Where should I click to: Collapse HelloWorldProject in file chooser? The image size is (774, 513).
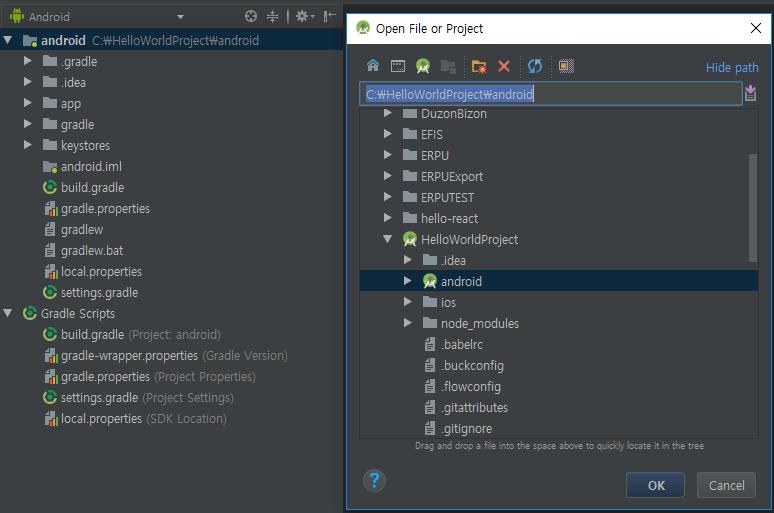click(388, 239)
